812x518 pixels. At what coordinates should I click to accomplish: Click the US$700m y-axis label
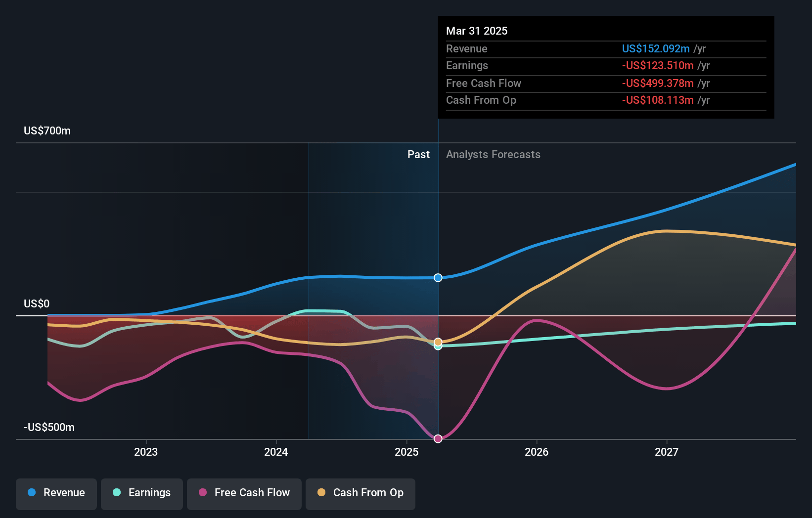[x=47, y=131]
